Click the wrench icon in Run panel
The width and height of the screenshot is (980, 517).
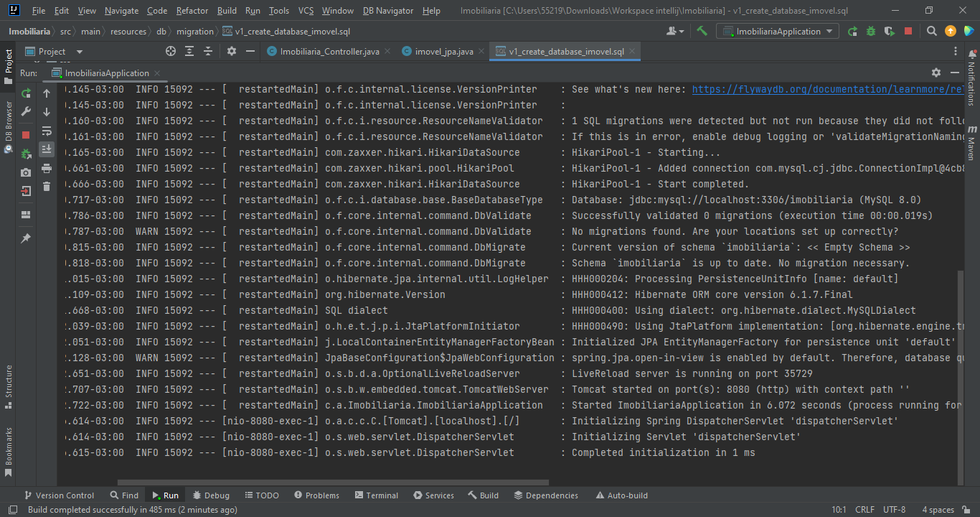pos(26,111)
